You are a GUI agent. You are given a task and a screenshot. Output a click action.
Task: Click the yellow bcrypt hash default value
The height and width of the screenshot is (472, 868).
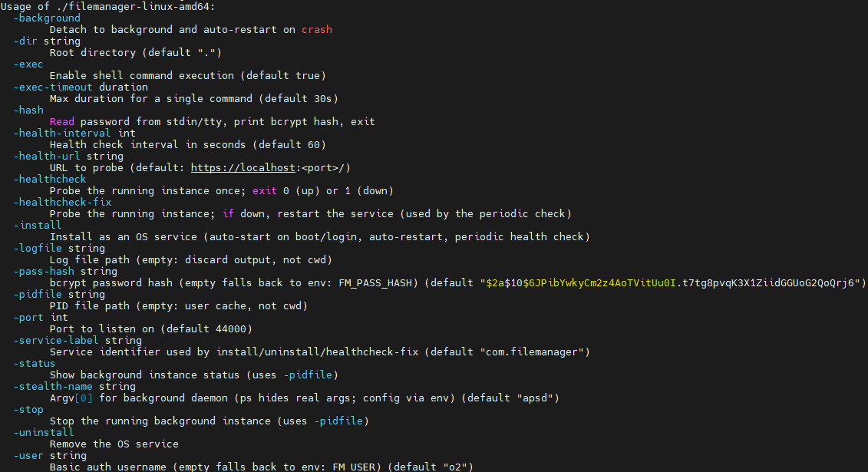click(x=581, y=282)
